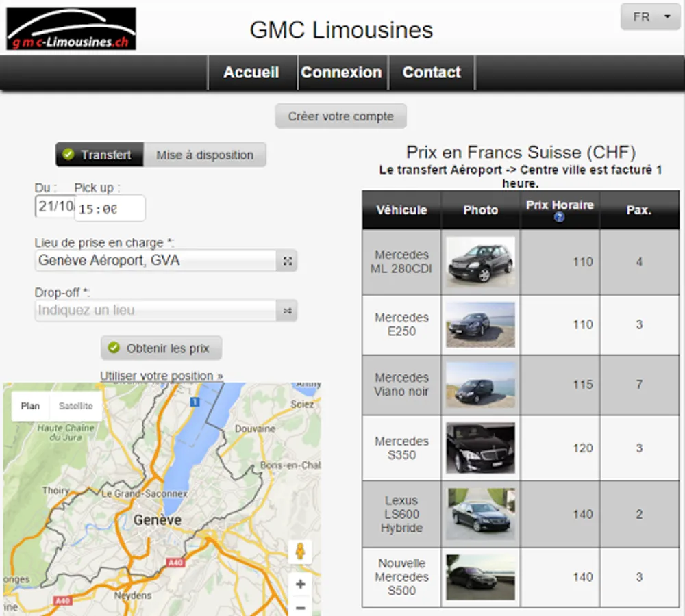This screenshot has width=685, height=616.
Task: Click the gmc-Limousines.ch logo
Action: point(71,28)
